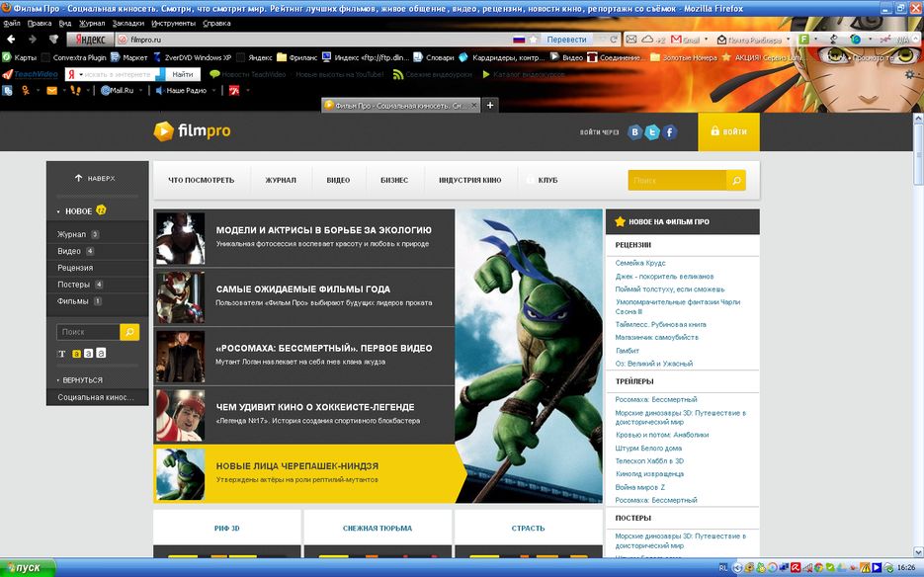This screenshot has width=924, height=577.
Task: Open the Gmail toolbar icon
Action: coord(677,40)
